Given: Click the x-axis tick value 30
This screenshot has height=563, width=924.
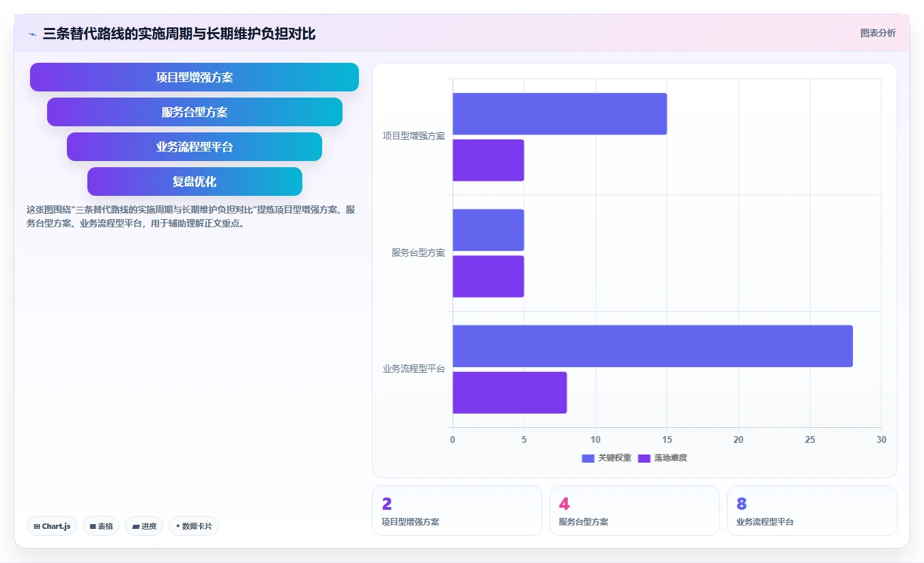Looking at the screenshot, I should tap(881, 440).
